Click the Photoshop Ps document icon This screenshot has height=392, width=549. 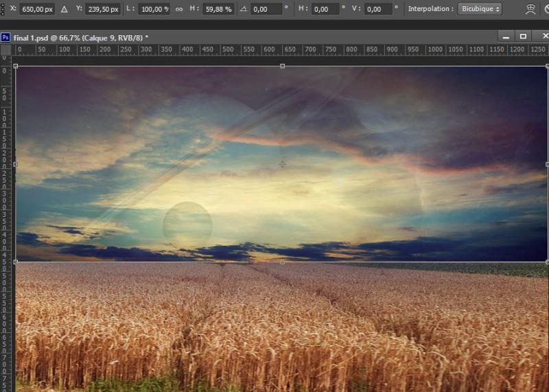point(5,37)
